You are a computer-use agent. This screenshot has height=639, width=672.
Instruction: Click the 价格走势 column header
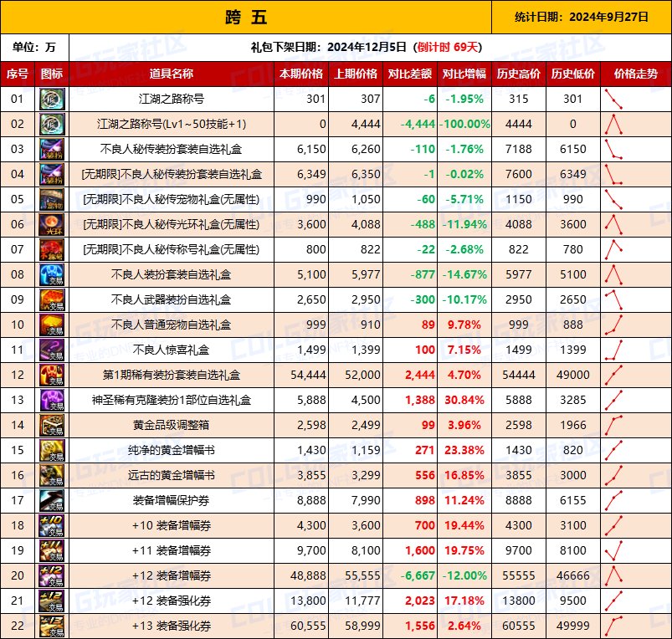pos(636,74)
